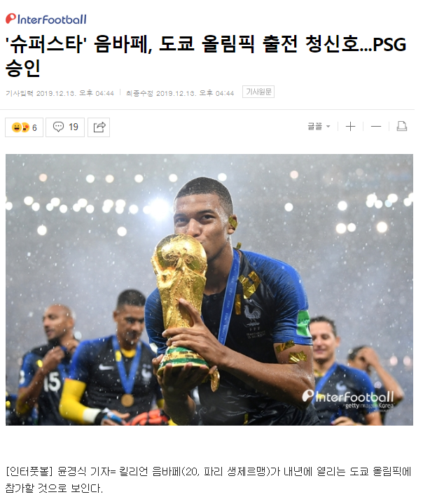Click the red InterFootball logo mark

[x=11, y=19]
